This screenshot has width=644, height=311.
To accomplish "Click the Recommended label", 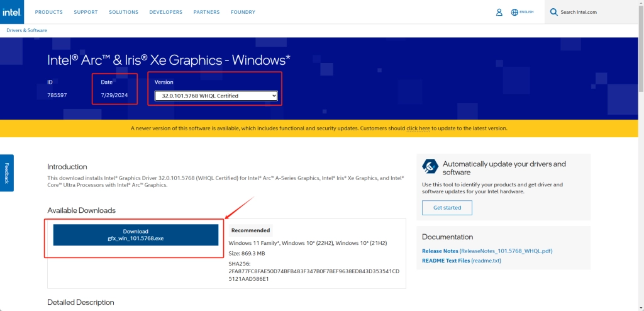I will 250,230.
